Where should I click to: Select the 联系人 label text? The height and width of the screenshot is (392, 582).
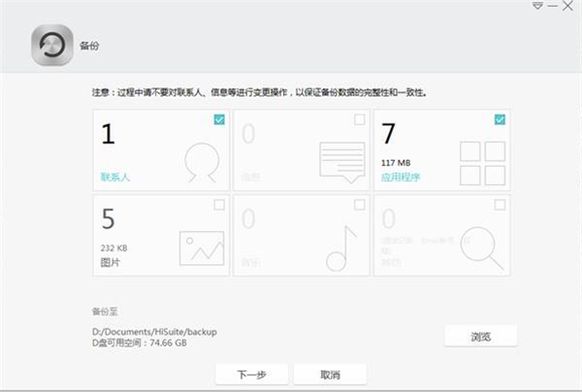pyautogui.click(x=113, y=179)
